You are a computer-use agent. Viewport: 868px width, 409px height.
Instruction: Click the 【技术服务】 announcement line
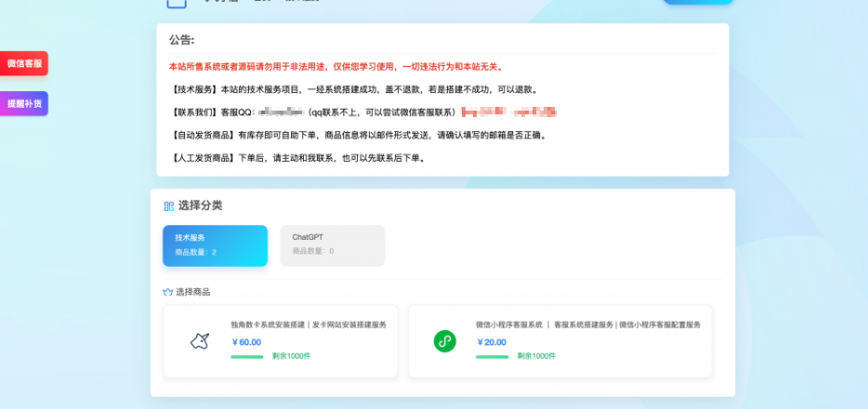click(x=355, y=89)
